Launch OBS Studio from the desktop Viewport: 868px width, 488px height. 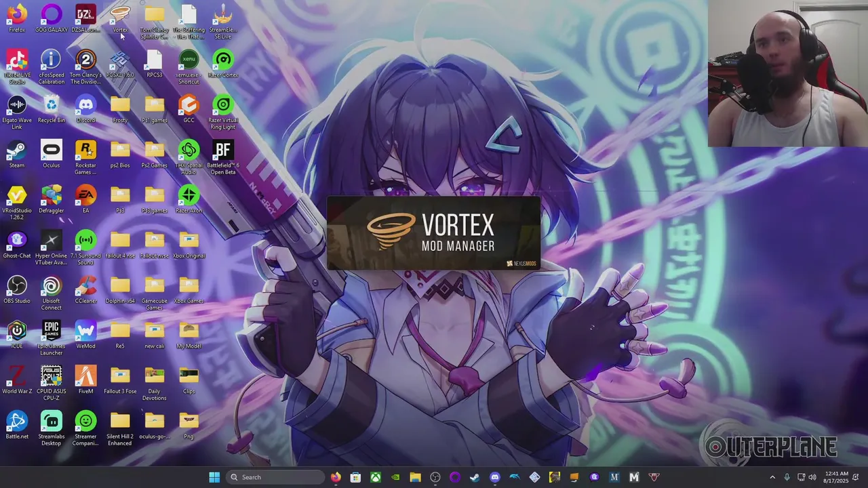pyautogui.click(x=17, y=289)
